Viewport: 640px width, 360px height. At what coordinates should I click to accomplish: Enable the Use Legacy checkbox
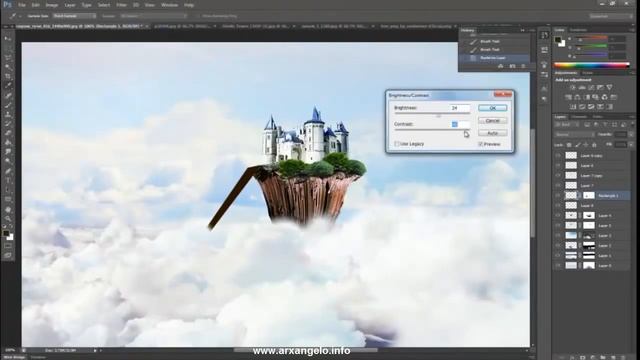[396, 144]
